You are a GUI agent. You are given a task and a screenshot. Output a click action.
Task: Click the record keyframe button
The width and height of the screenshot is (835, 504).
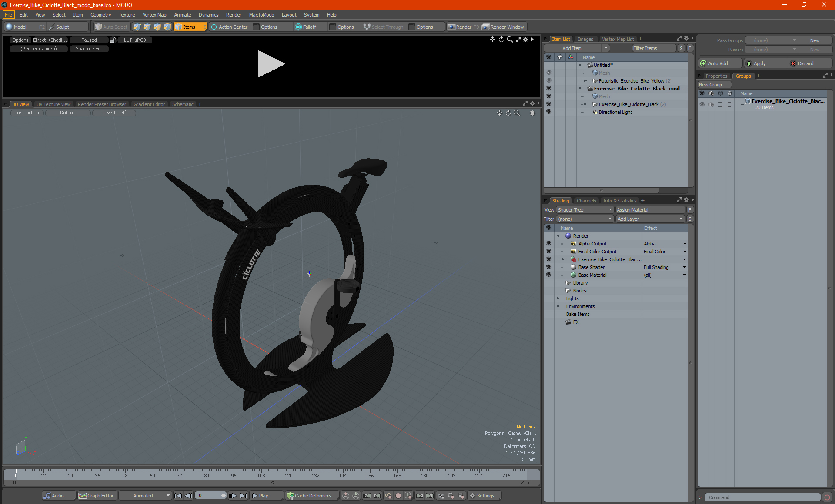pyautogui.click(x=398, y=496)
